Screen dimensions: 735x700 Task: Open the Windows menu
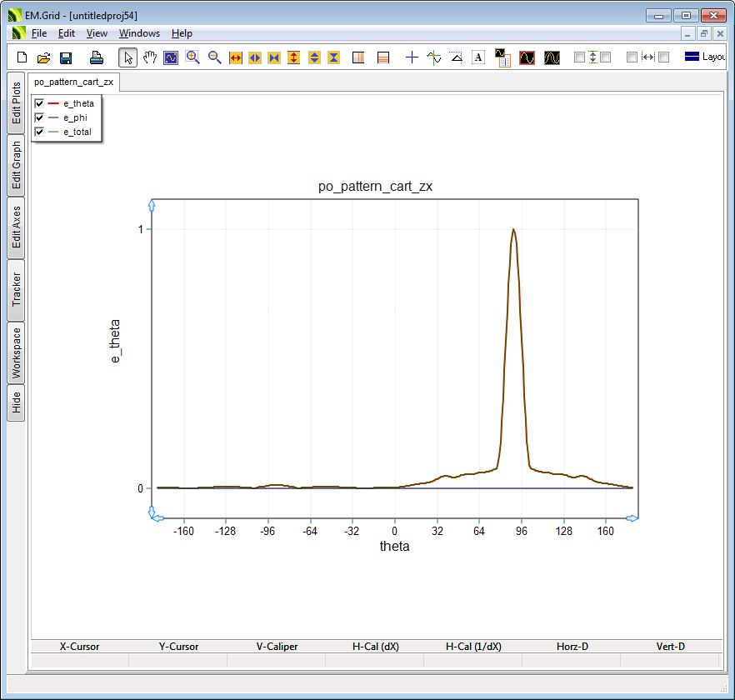(x=139, y=33)
